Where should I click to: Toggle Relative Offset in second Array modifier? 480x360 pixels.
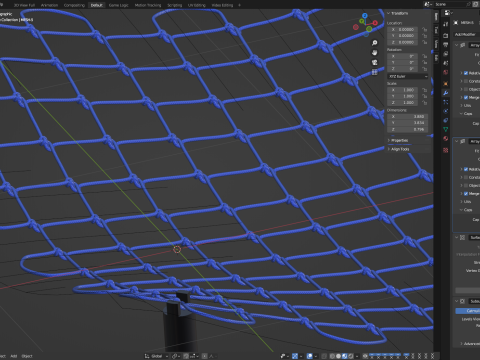point(466,169)
